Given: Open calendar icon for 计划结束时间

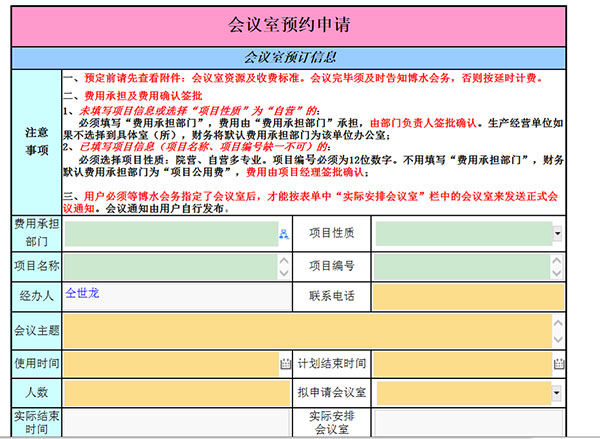Looking at the screenshot, I should tap(559, 364).
